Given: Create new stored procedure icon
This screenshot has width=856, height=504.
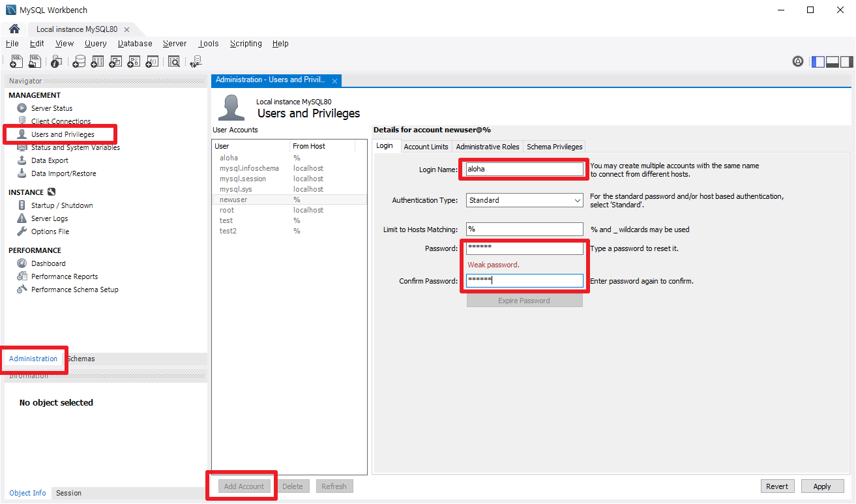Looking at the screenshot, I should [x=134, y=61].
